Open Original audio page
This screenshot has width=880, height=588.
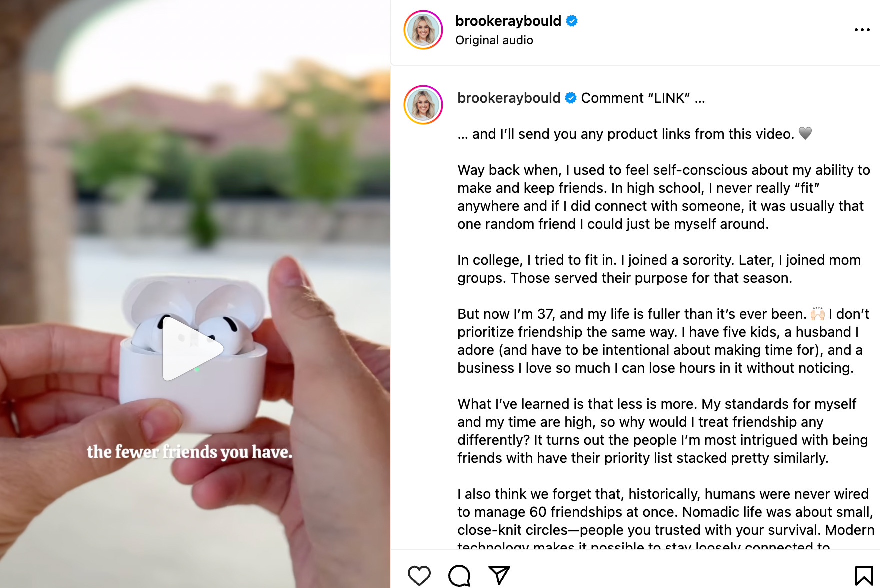pyautogui.click(x=494, y=40)
